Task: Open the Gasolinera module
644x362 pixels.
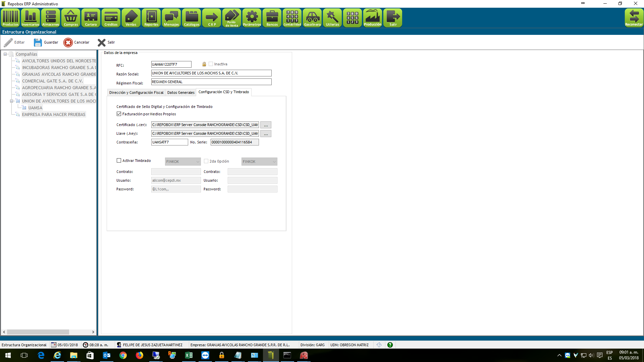Action: pos(312,18)
